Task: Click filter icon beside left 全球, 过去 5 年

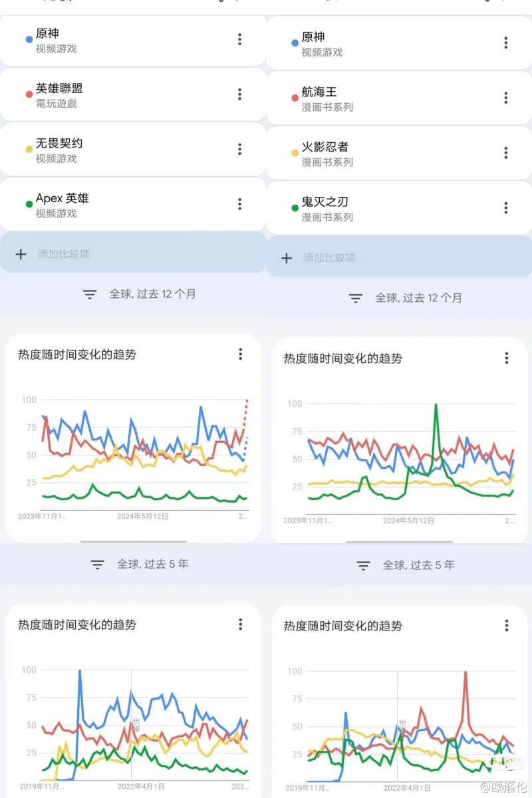Action: pos(97,564)
